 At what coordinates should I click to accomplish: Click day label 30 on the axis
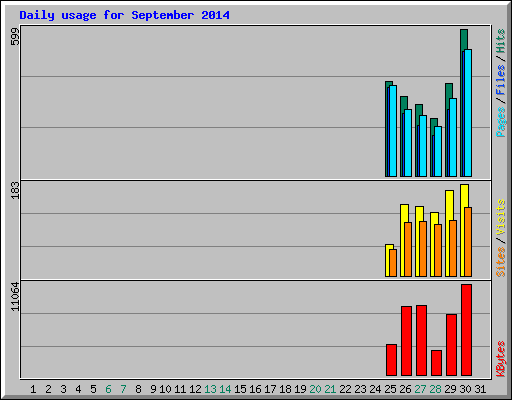pos(465,389)
